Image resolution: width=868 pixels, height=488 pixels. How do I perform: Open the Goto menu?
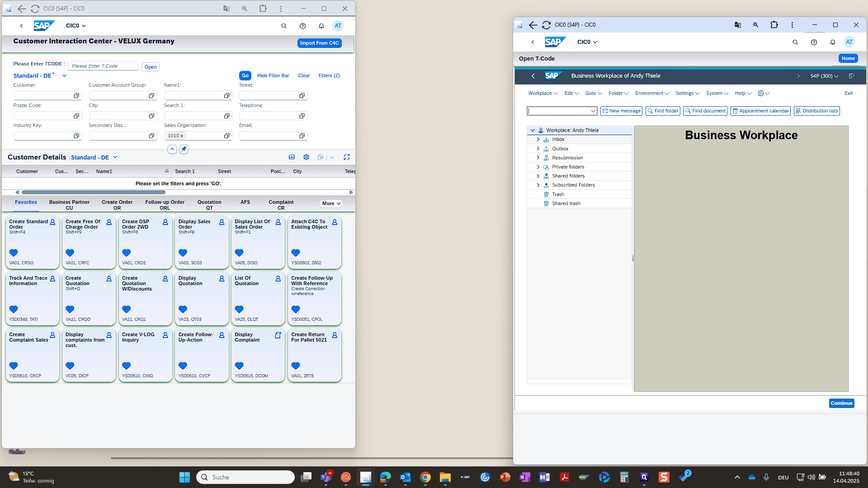(x=594, y=94)
